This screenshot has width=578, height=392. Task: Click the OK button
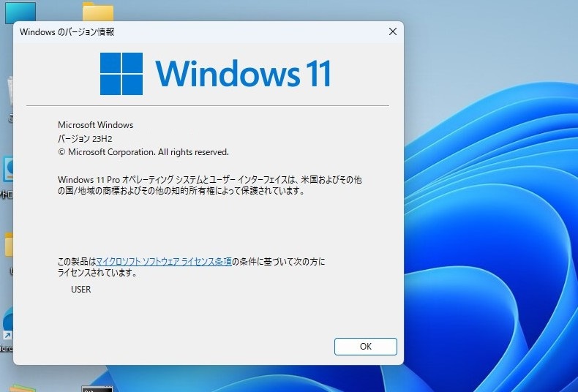pos(365,347)
